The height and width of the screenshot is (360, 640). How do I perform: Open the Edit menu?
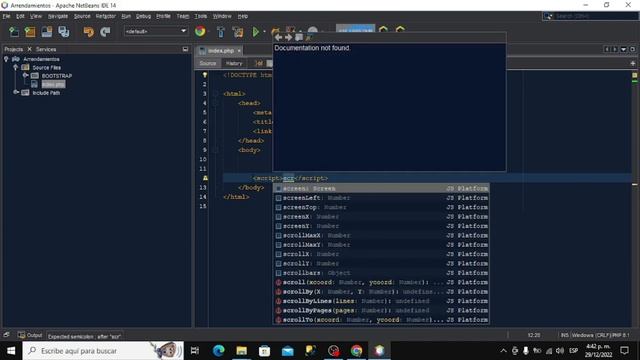point(20,16)
